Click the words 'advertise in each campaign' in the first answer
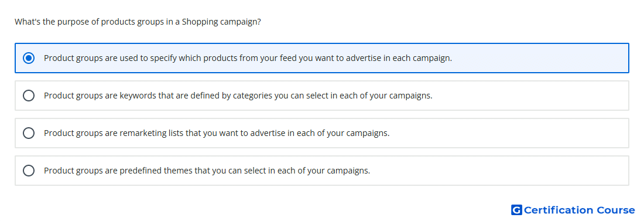The width and height of the screenshot is (644, 221). tap(399, 58)
